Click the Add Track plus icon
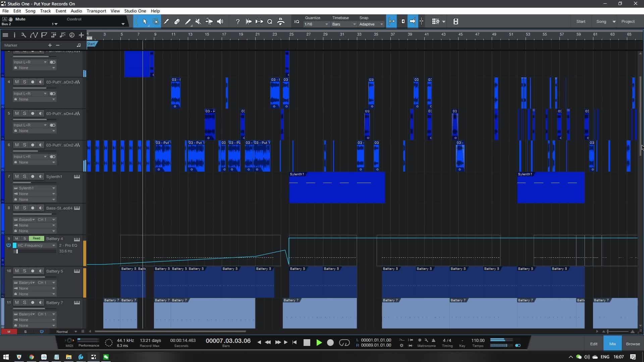The image size is (644, 362). point(81,35)
